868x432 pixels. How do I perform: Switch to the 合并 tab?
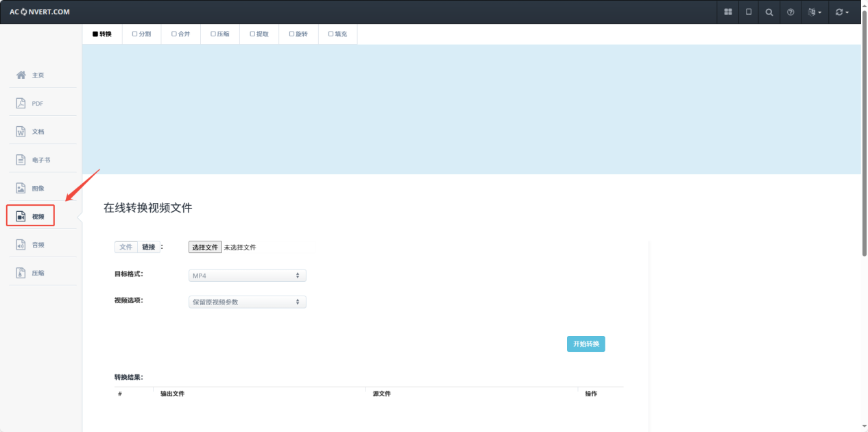pos(181,34)
